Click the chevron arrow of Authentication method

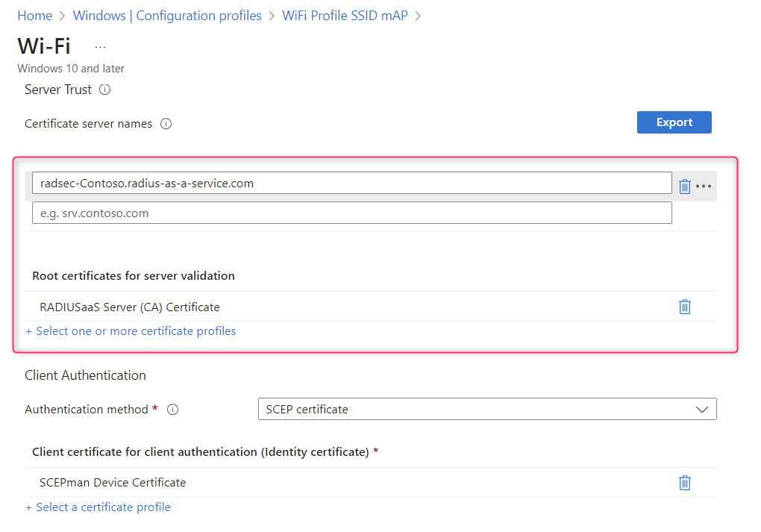point(701,409)
